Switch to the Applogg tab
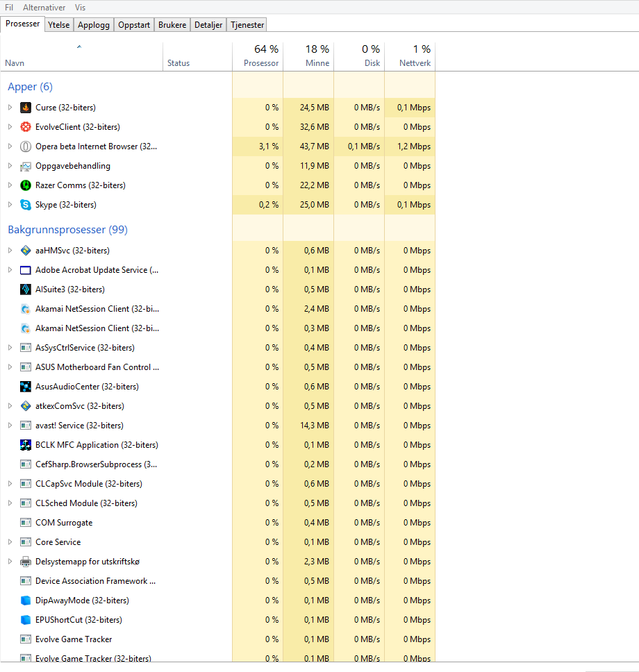 pos(94,25)
